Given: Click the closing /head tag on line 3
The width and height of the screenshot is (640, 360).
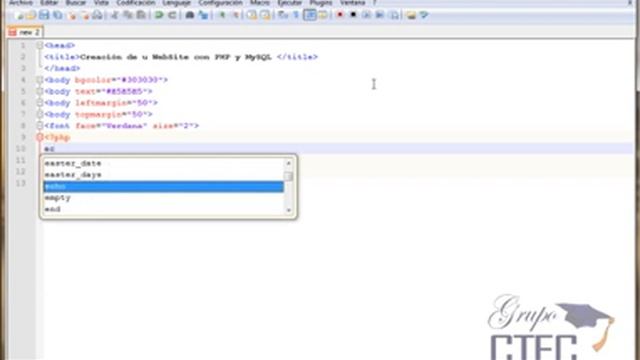Looking at the screenshot, I should 62,68.
